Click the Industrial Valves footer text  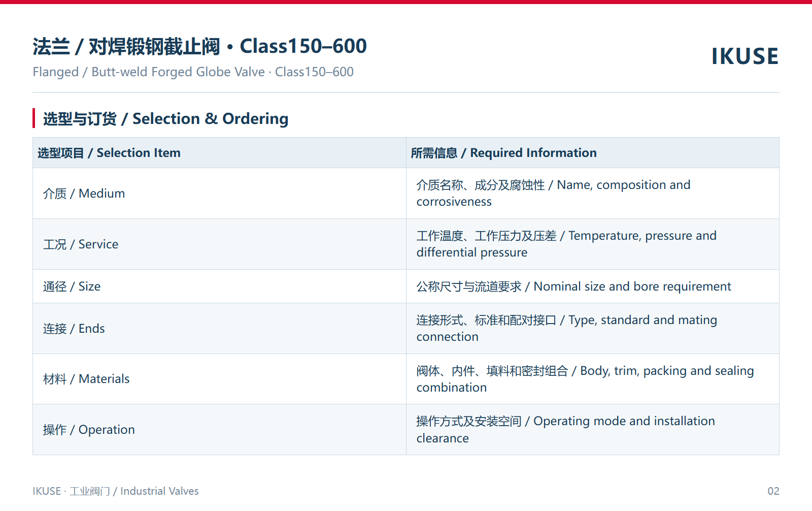(x=159, y=491)
